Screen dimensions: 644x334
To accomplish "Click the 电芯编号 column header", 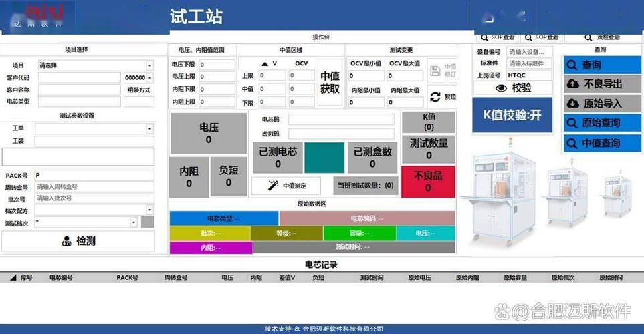I will 61,277.
